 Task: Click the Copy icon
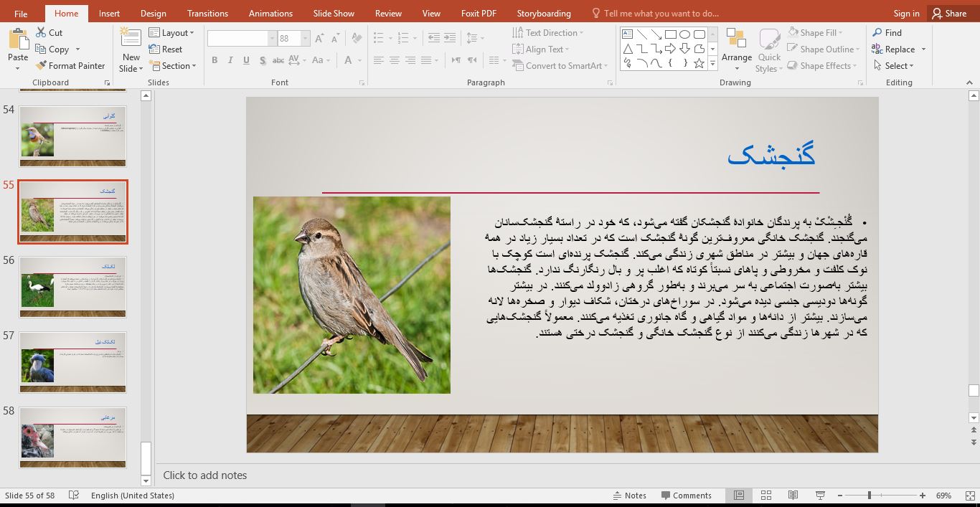click(40, 49)
